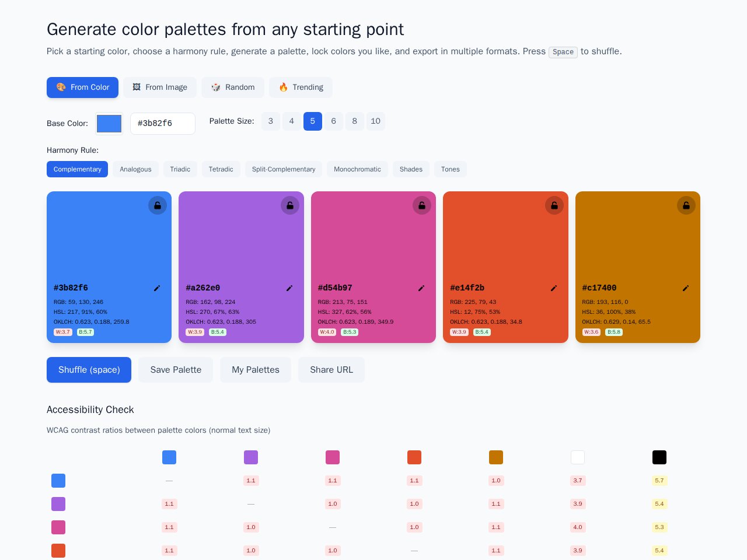Viewport: 747px width, 560px height.
Task: Open the Trending tab
Action: pyautogui.click(x=301, y=87)
